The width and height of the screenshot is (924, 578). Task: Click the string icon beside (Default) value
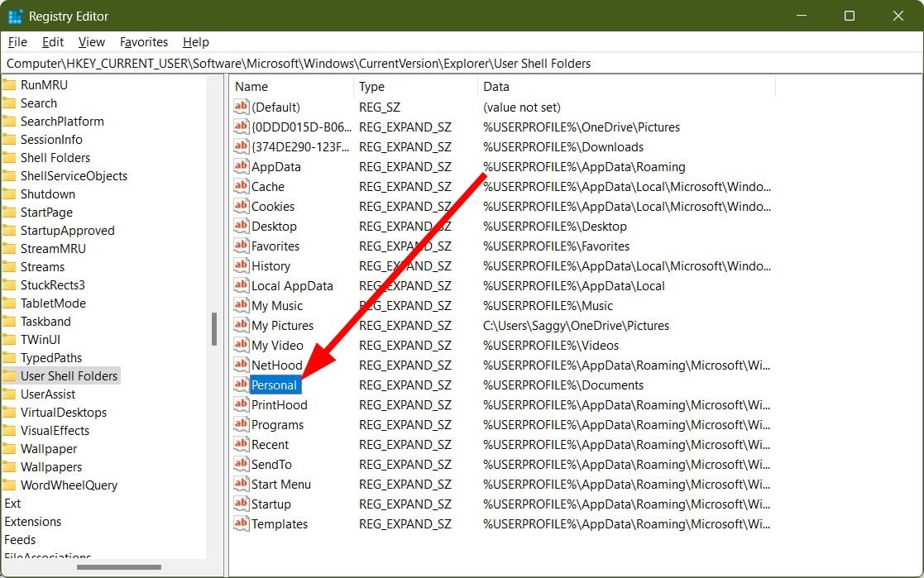[241, 107]
